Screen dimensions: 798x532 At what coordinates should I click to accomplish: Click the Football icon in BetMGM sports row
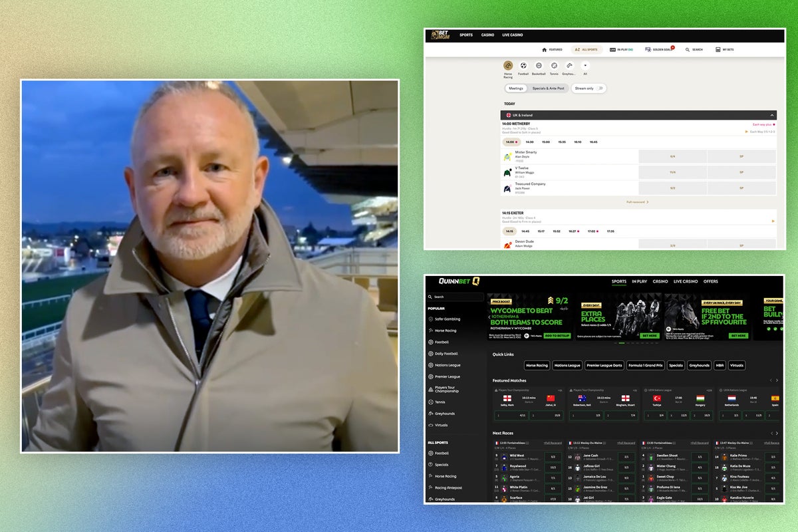point(523,66)
